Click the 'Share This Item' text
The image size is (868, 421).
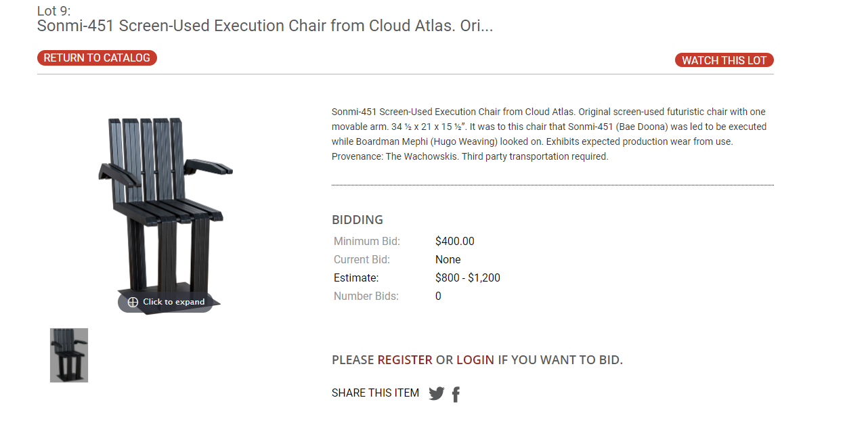375,393
